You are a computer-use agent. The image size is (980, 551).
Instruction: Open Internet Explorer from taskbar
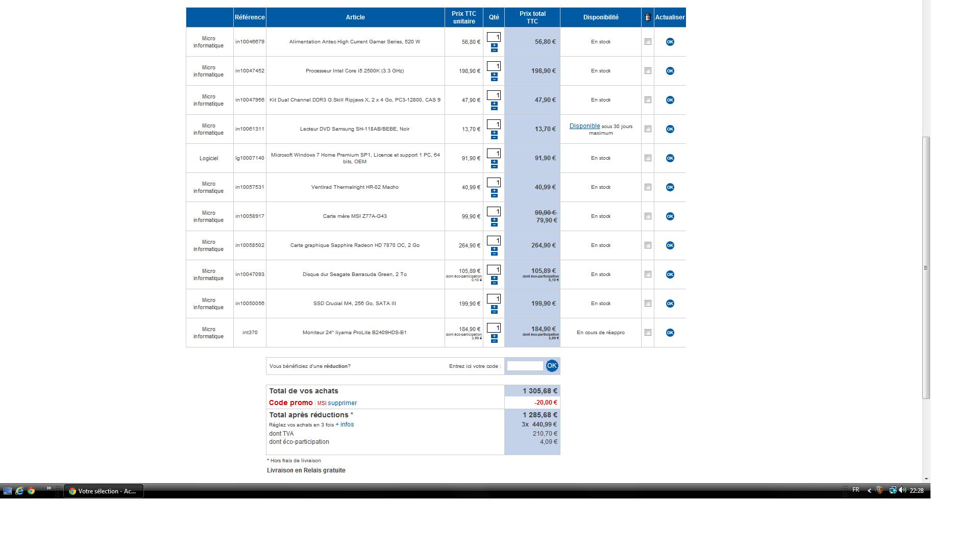coord(19,491)
